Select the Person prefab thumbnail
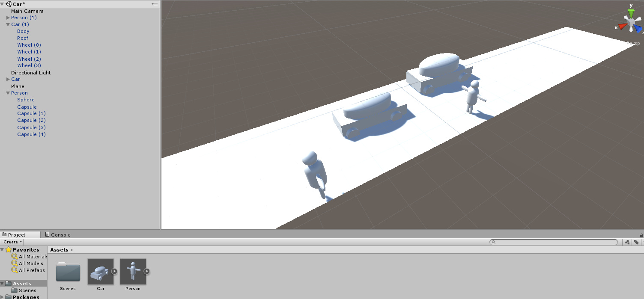Viewport: 644px width, 299px height. [133, 271]
